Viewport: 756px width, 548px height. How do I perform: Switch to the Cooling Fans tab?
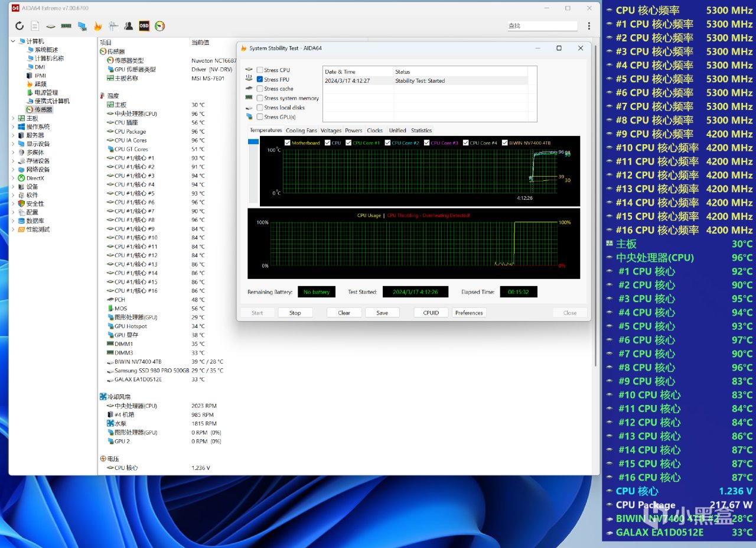pos(301,131)
